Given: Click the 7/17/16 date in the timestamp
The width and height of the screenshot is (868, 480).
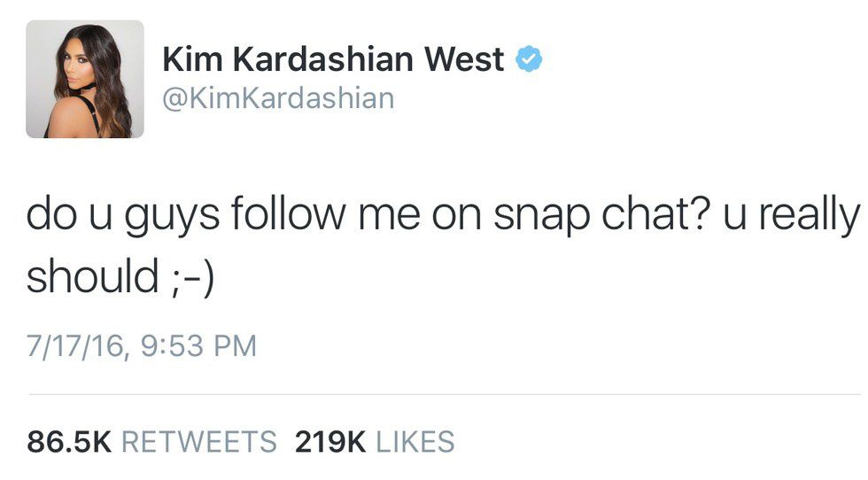Looking at the screenshot, I should click(76, 345).
